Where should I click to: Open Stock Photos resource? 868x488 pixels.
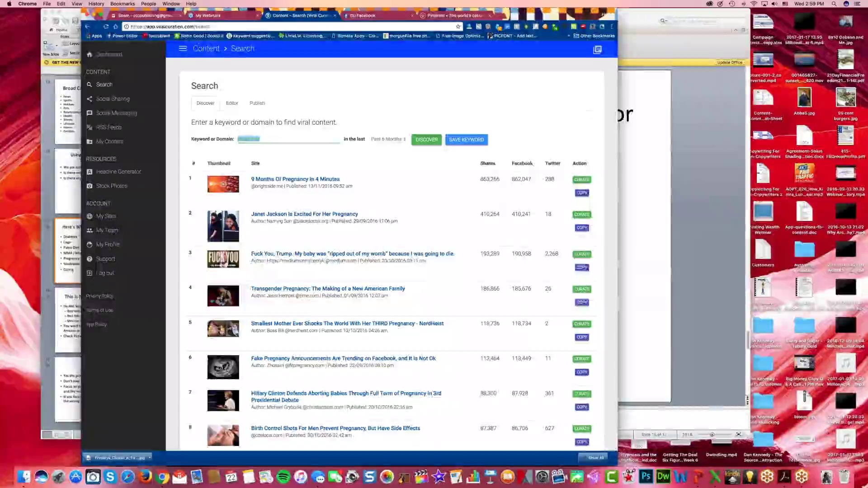point(112,186)
